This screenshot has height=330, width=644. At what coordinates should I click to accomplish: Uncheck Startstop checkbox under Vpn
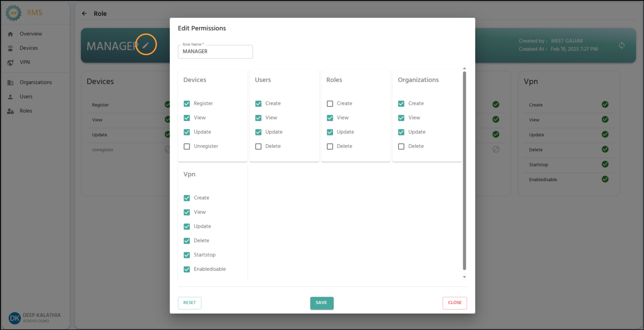tap(187, 255)
